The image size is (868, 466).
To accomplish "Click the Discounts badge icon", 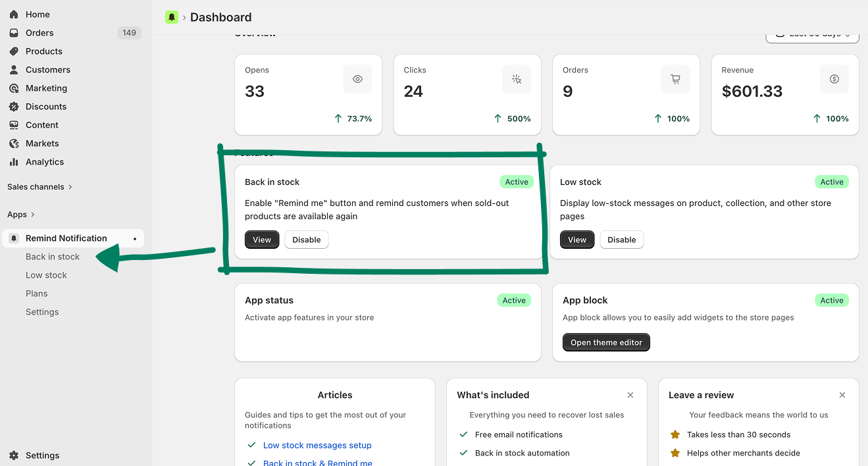I will pyautogui.click(x=14, y=107).
